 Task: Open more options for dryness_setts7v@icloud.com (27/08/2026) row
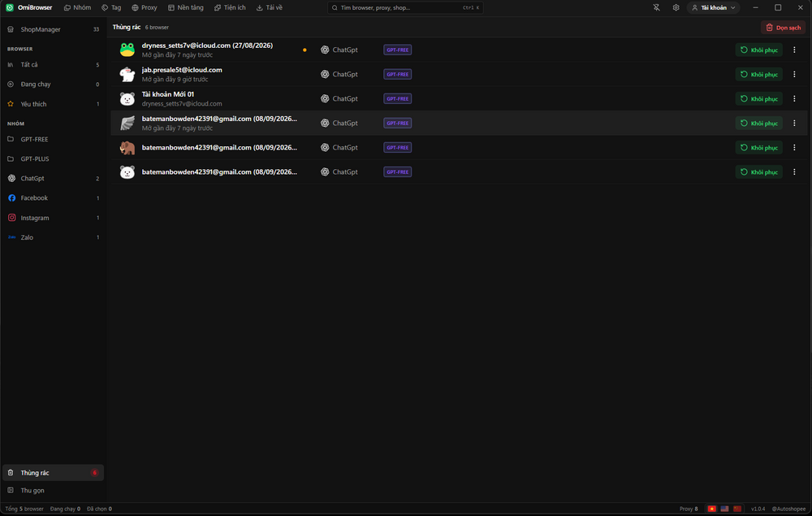click(794, 50)
